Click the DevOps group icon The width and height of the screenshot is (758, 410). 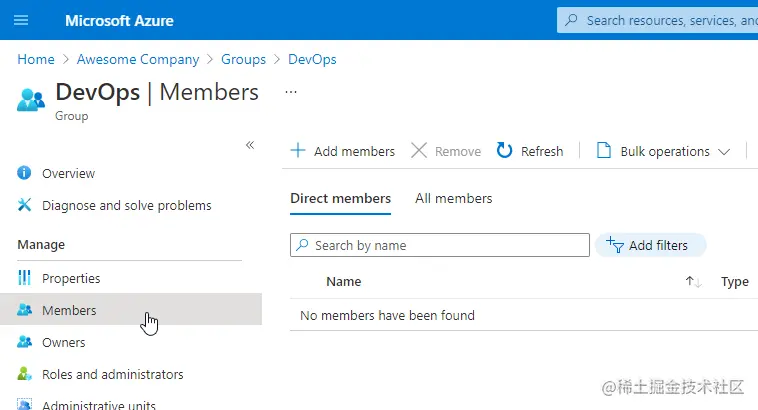[x=31, y=100]
